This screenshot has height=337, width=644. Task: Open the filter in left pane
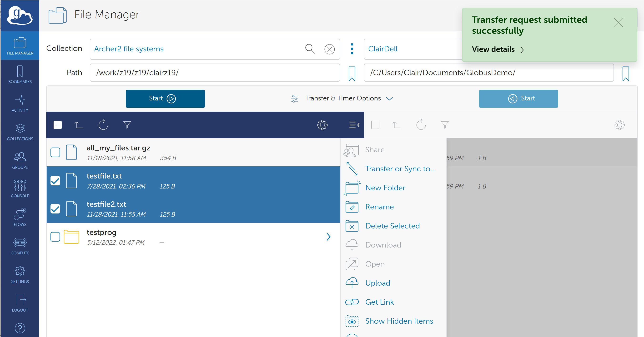127,125
